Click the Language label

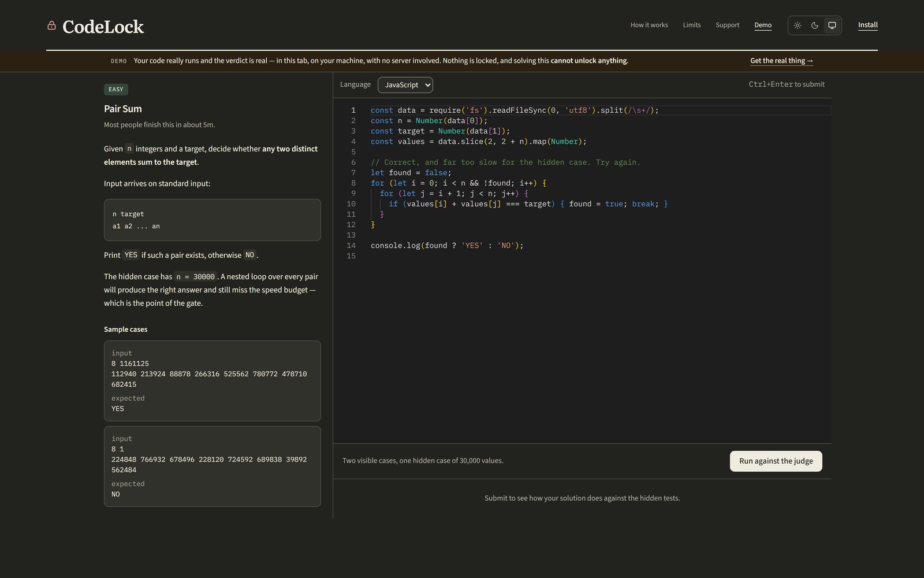(x=355, y=84)
